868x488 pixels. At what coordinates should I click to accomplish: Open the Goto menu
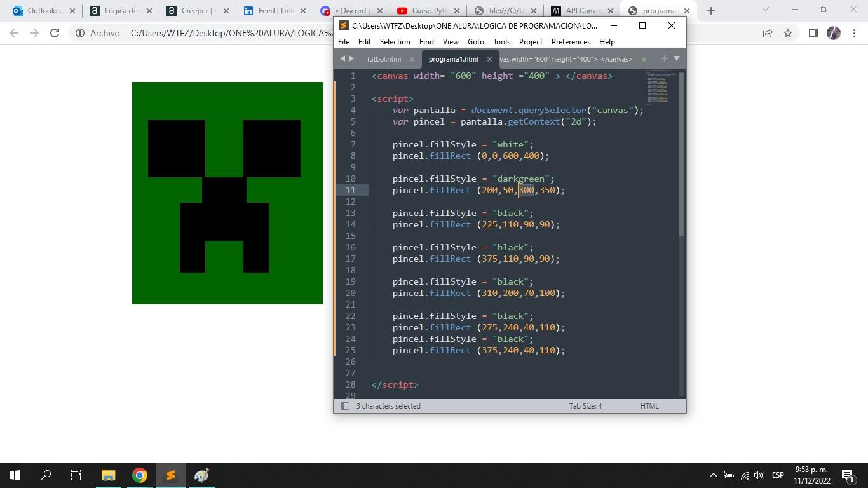pyautogui.click(x=476, y=41)
